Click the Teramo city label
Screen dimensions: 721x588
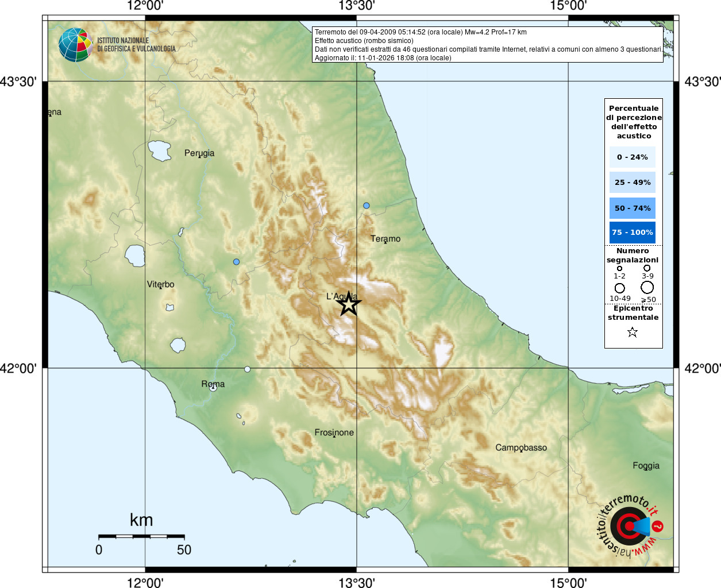(385, 239)
